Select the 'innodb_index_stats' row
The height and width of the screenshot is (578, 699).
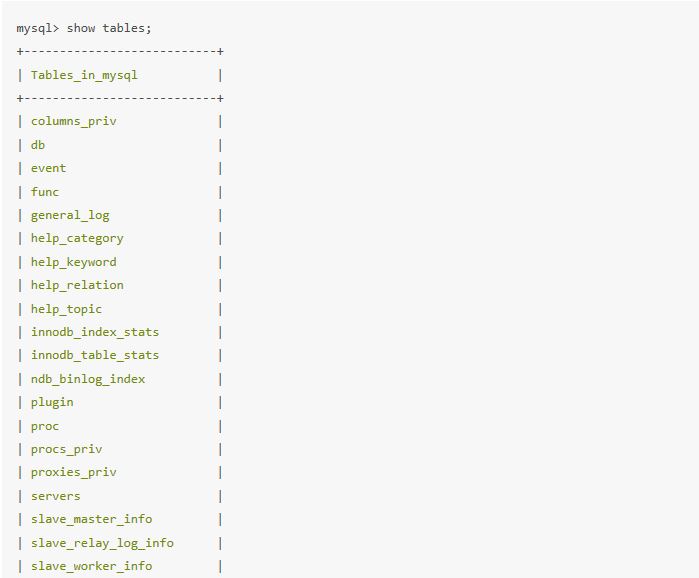pyautogui.click(x=95, y=332)
